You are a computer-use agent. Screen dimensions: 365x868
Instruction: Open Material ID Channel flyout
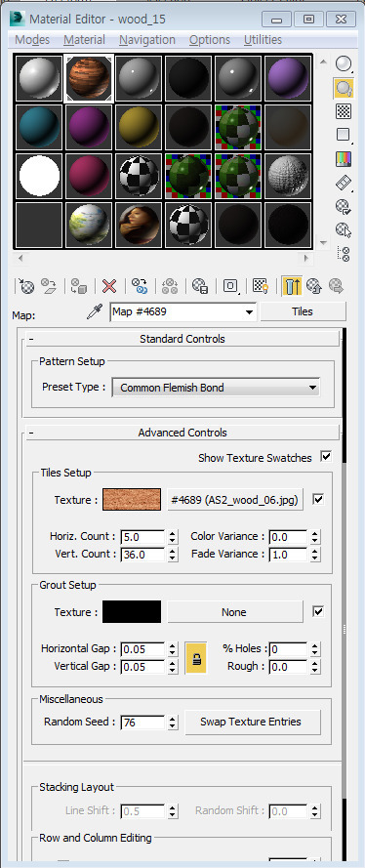[230, 286]
